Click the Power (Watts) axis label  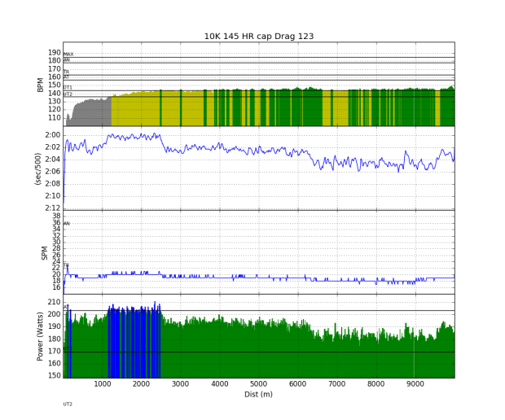pyautogui.click(x=41, y=336)
